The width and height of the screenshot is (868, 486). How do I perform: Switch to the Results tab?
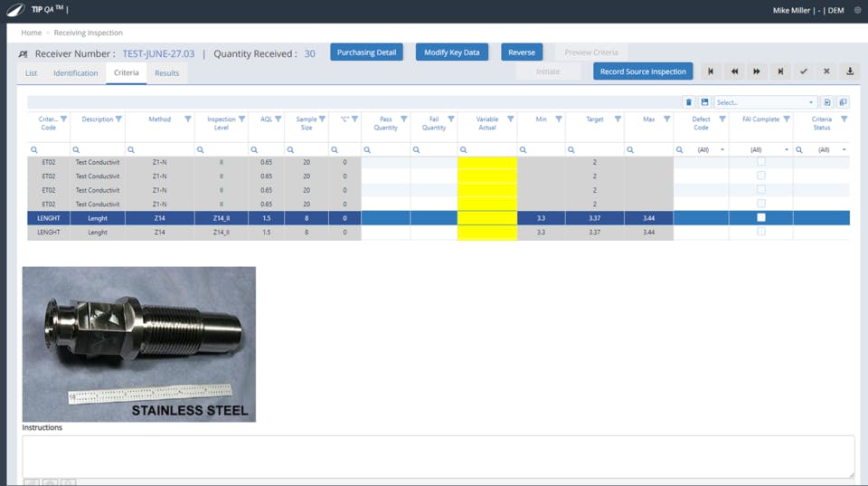tap(166, 73)
